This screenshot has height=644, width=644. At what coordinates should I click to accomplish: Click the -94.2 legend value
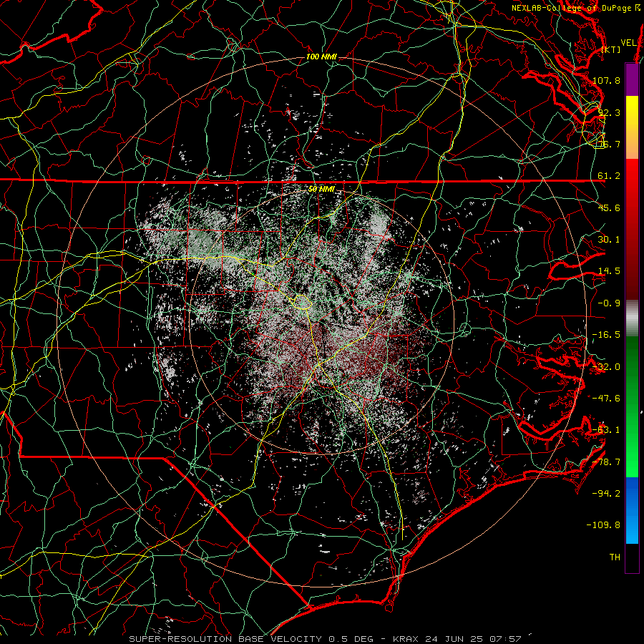click(607, 494)
